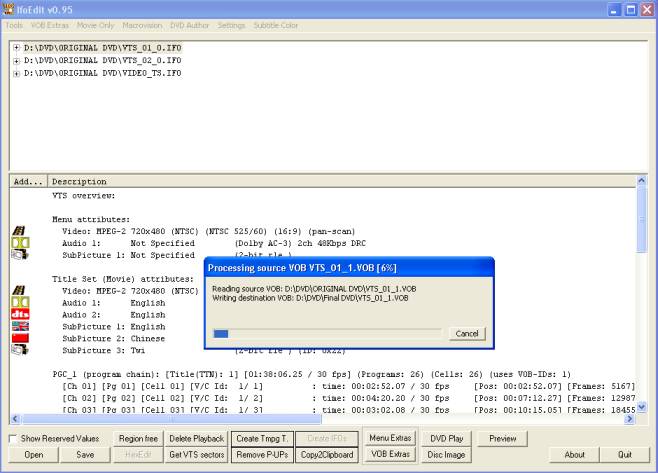Expand the VTS_02_0.IFO tree node
Viewport: 658px width, 473px height.
[x=16, y=61]
